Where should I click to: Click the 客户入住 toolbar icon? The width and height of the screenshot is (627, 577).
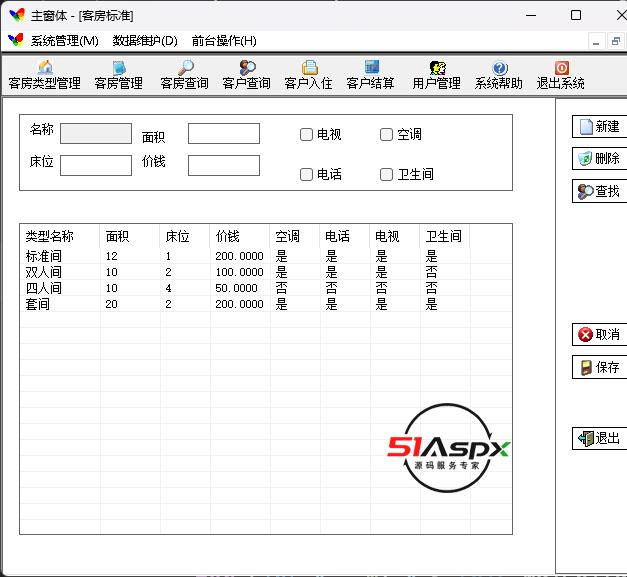[310, 68]
